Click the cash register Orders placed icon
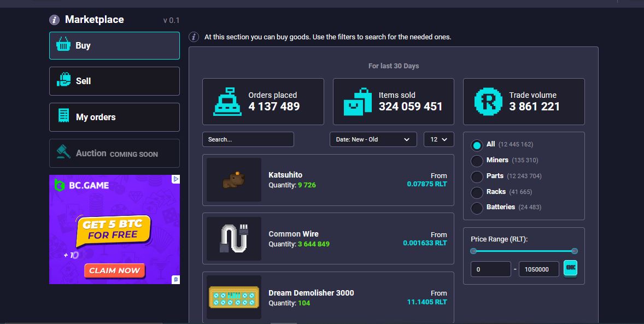The width and height of the screenshot is (644, 324). (227, 102)
